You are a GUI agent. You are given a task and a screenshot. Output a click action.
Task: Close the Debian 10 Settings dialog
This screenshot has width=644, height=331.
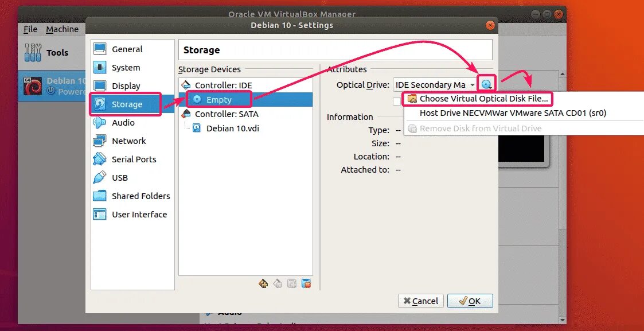click(490, 25)
